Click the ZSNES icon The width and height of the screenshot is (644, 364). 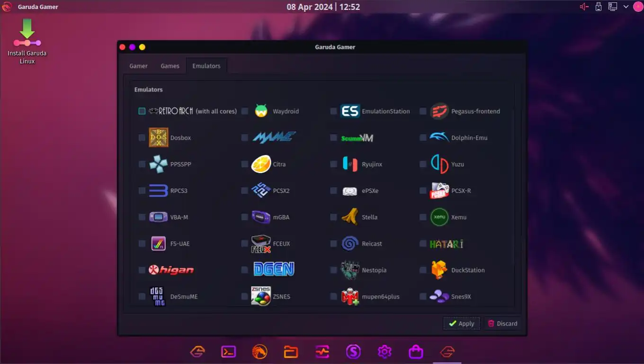coord(261,296)
